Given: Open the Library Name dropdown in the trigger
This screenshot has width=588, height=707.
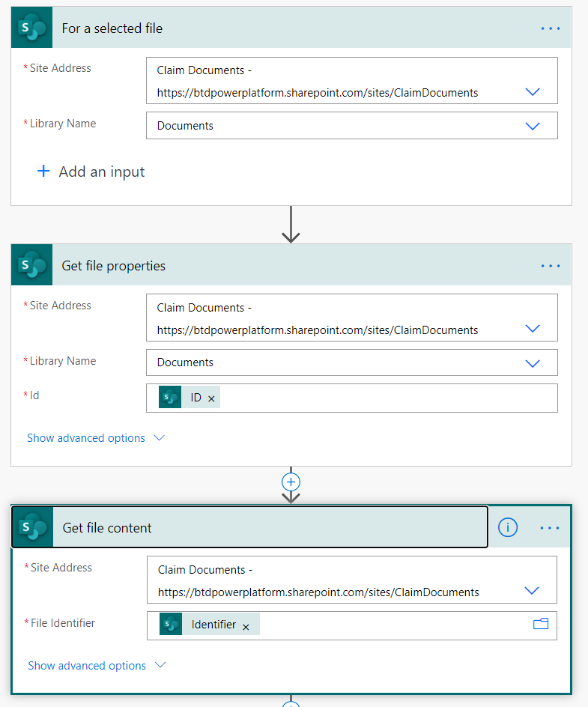Looking at the screenshot, I should point(532,125).
